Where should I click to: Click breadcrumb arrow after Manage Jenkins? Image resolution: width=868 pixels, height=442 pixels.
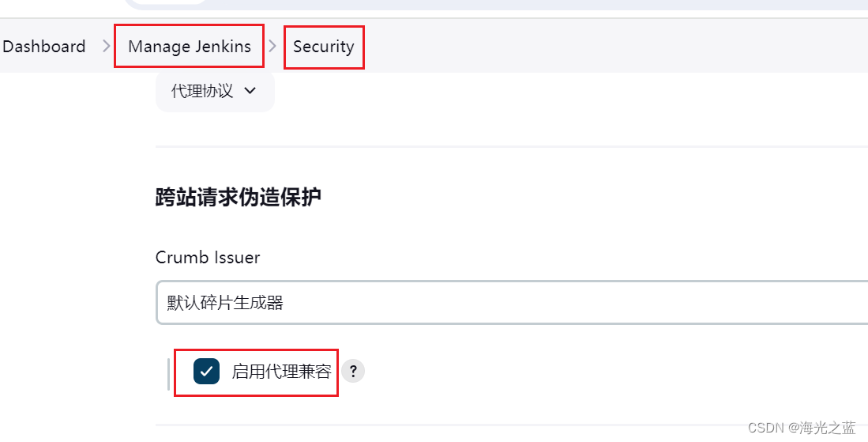(x=272, y=46)
